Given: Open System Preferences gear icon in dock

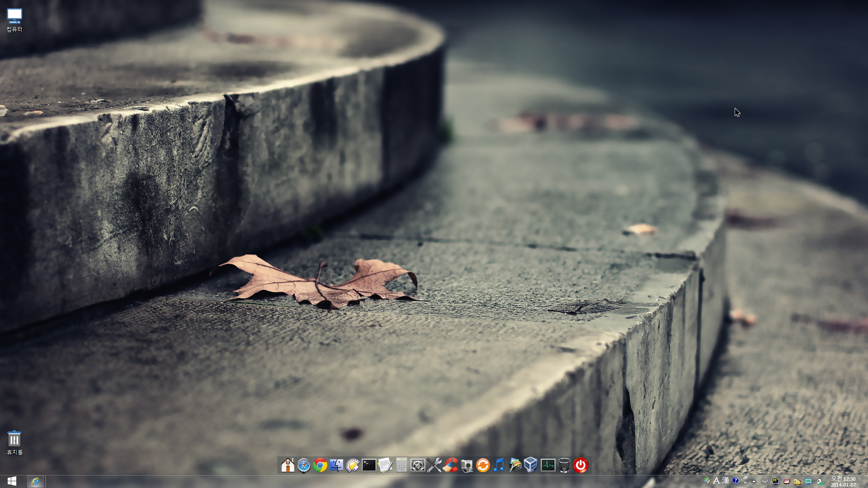Looking at the screenshot, I should (418, 465).
